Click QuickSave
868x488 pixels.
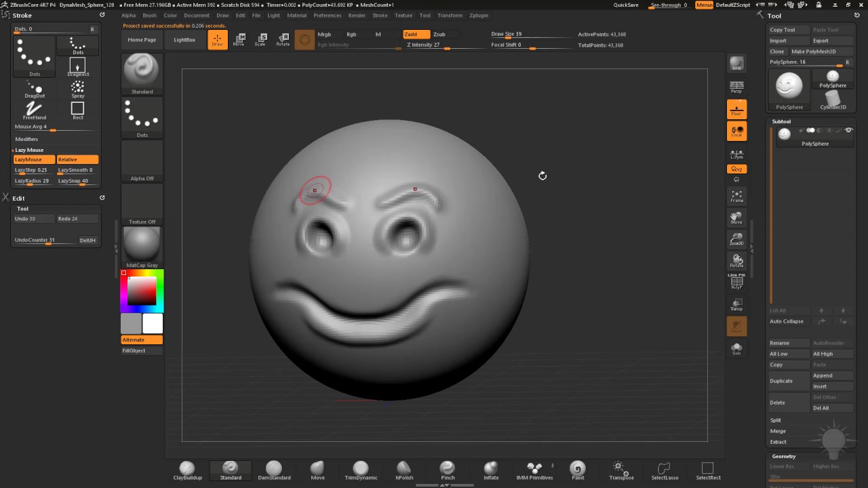(x=626, y=5)
